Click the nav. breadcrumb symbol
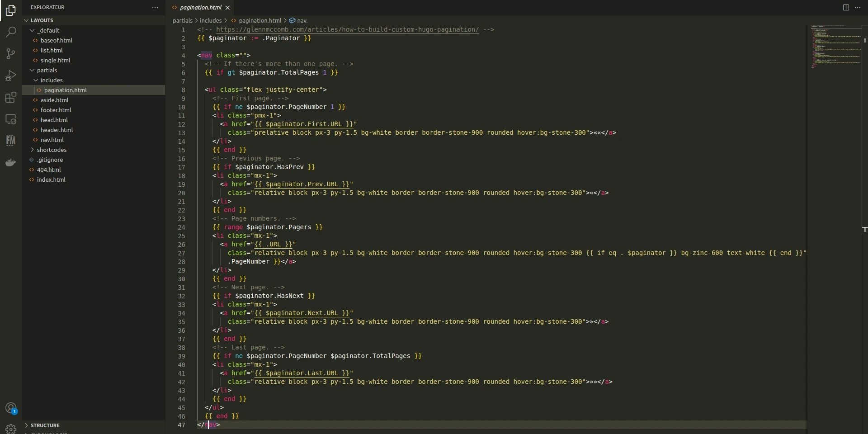 (299, 21)
